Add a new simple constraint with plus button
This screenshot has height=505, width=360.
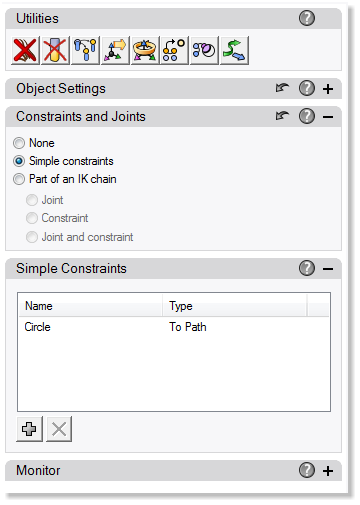(x=29, y=429)
